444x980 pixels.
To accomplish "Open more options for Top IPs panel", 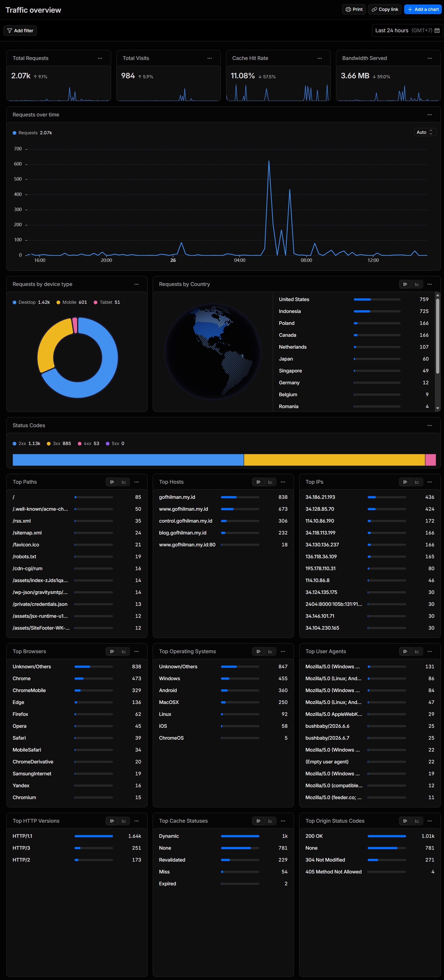I will click(430, 482).
